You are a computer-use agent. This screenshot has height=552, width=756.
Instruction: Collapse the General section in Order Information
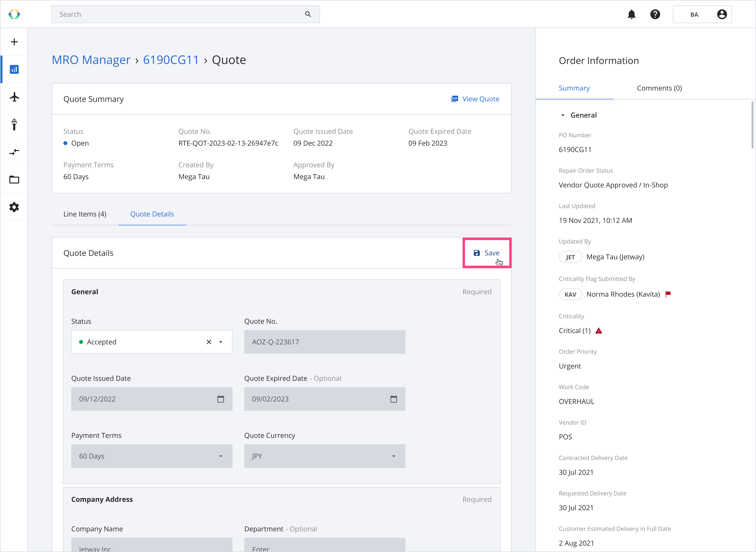click(563, 115)
